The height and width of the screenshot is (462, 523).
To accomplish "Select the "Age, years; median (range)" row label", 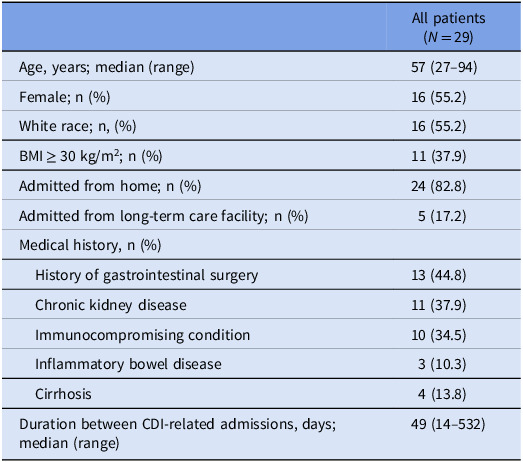I will tap(107, 67).
